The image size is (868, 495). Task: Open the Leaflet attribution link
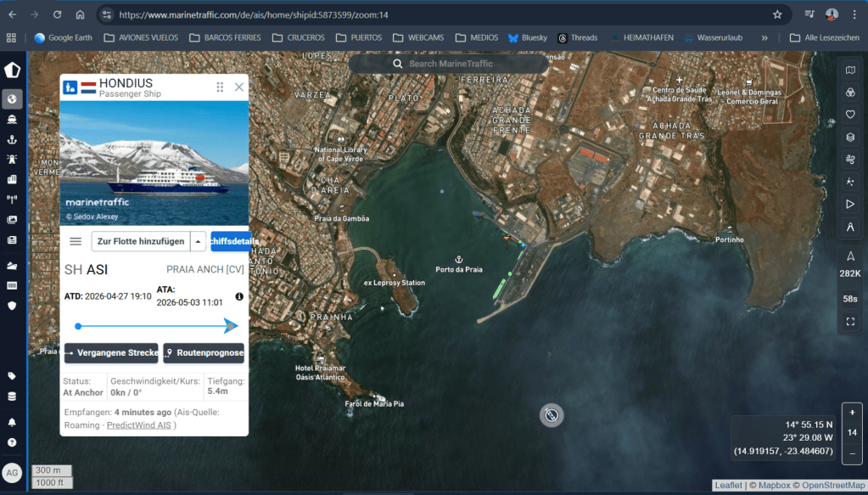729,485
